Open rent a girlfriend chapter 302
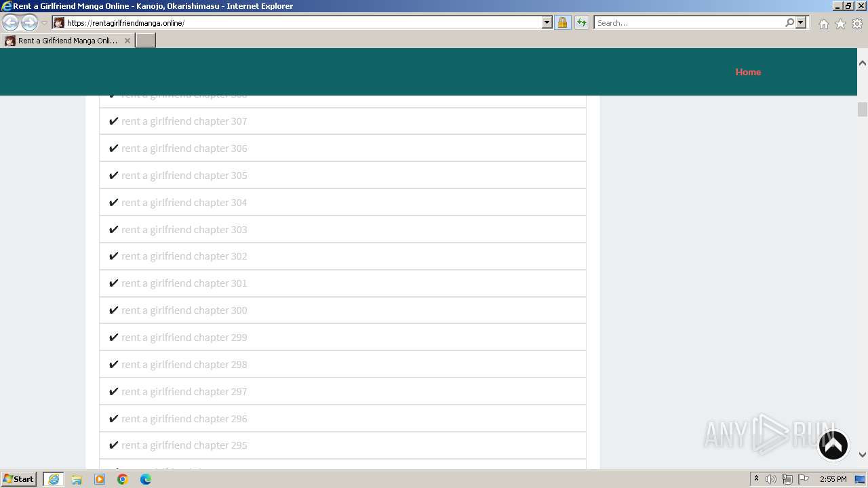This screenshot has height=488, width=868. click(x=184, y=256)
